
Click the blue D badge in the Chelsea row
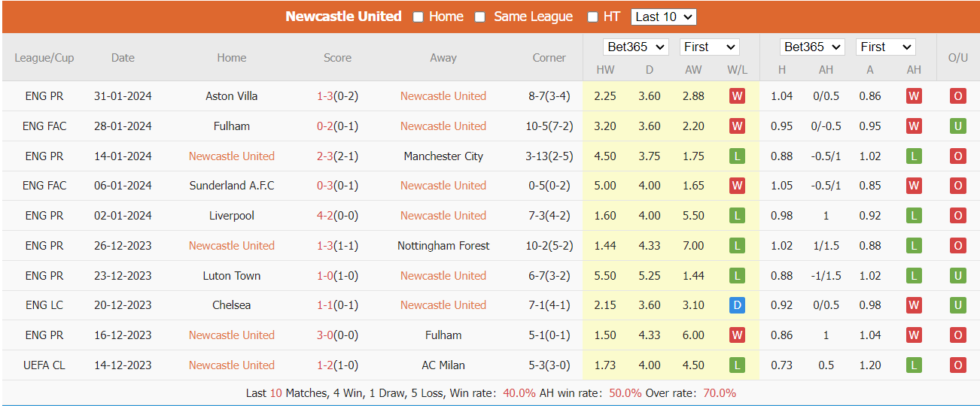[x=737, y=305]
